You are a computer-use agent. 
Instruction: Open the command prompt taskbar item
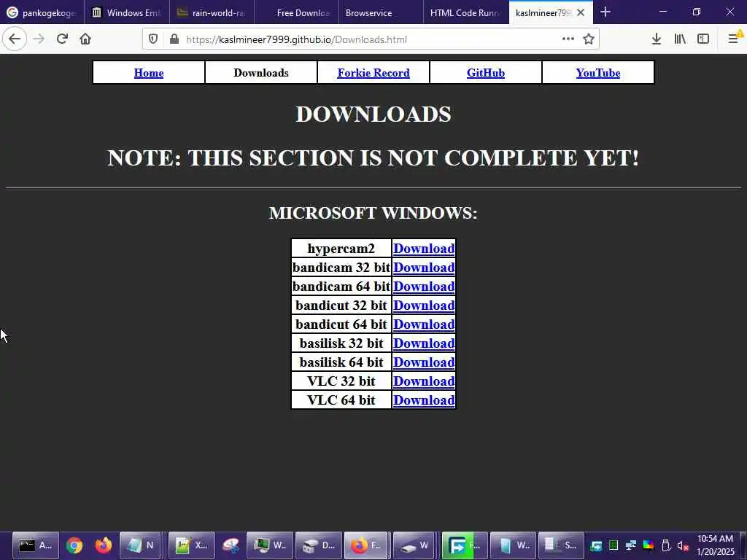[35, 545]
